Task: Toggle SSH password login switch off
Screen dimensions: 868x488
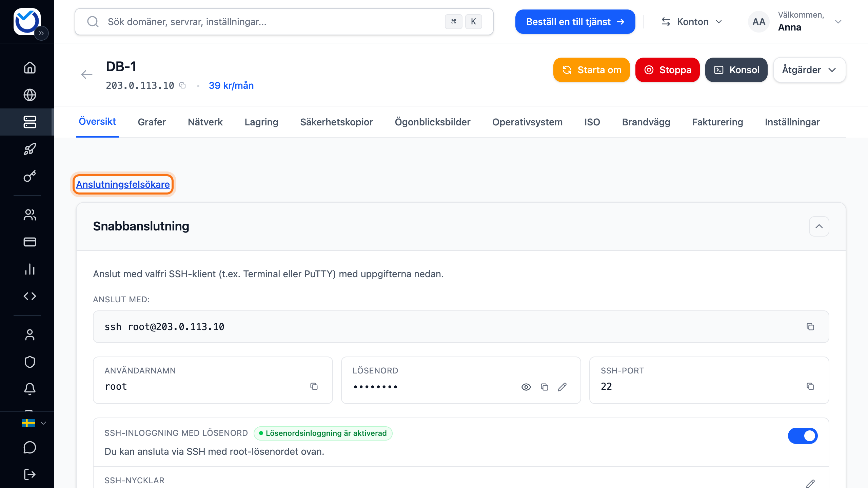Action: (x=803, y=435)
